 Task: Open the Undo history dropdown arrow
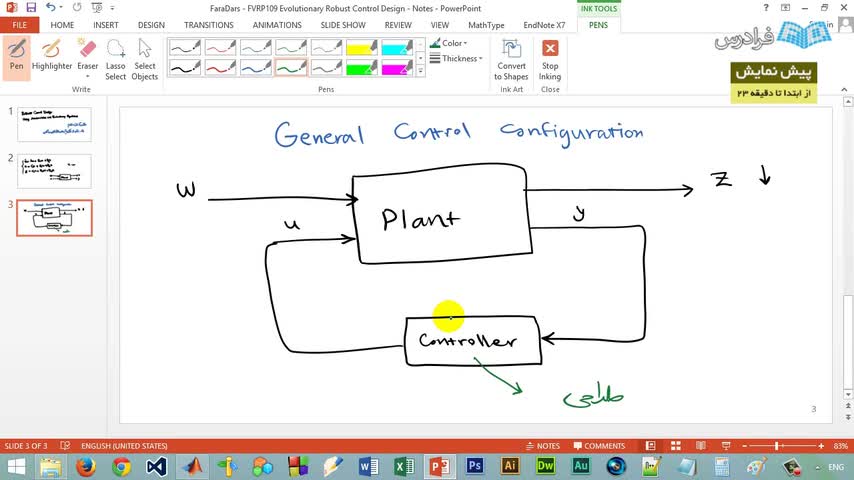[60, 8]
